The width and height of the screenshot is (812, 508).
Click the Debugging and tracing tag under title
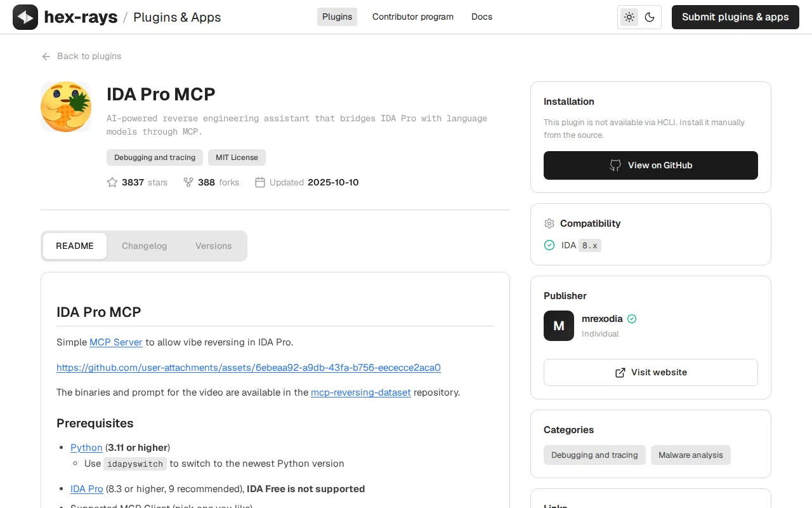pos(155,157)
